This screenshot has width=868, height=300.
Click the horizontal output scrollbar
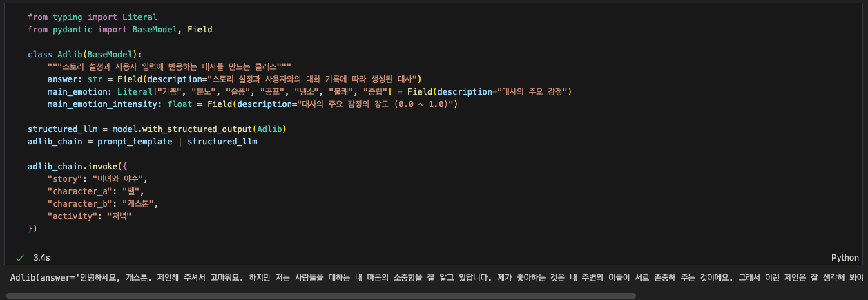[320, 295]
